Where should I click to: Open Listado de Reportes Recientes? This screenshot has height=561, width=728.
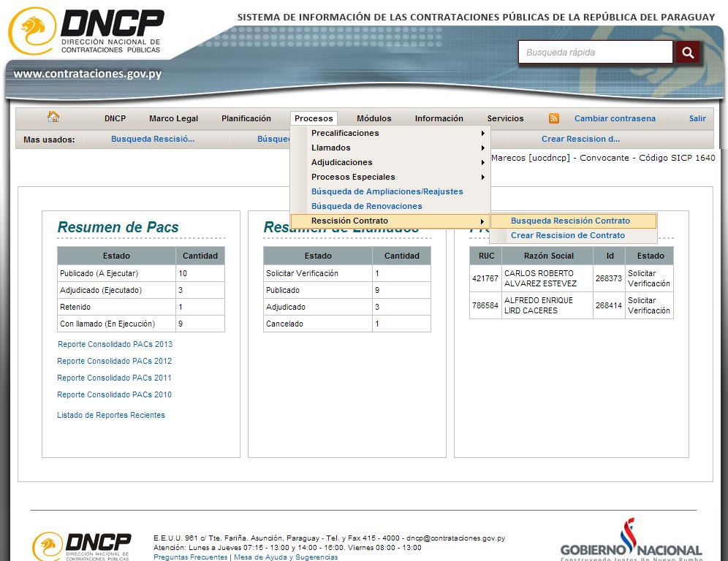click(x=111, y=415)
